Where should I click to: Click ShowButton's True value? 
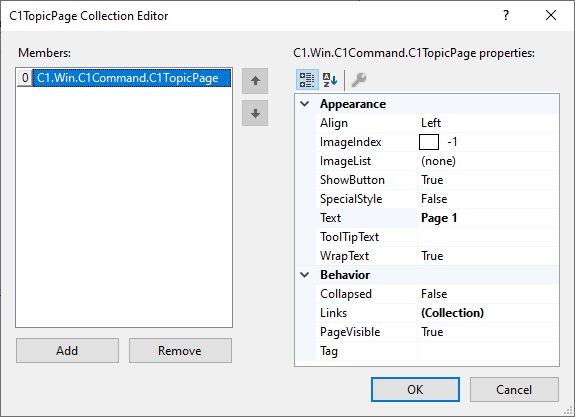coord(432,180)
